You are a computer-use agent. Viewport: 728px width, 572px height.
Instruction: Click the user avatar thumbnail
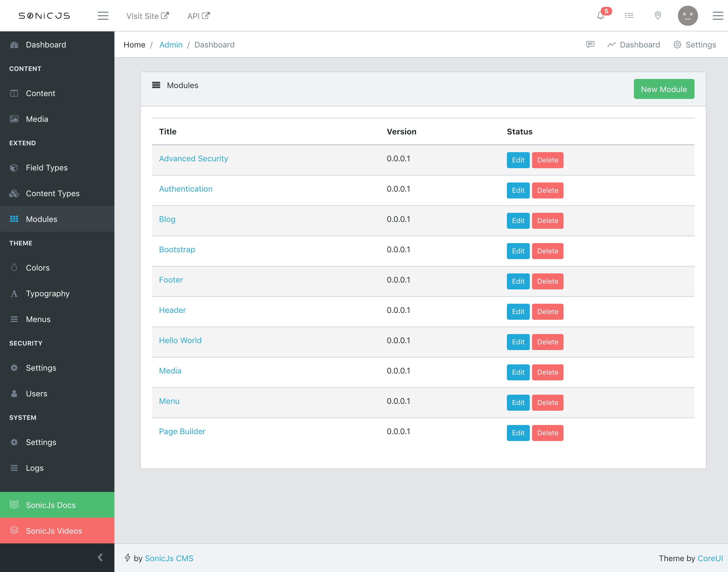(x=688, y=15)
